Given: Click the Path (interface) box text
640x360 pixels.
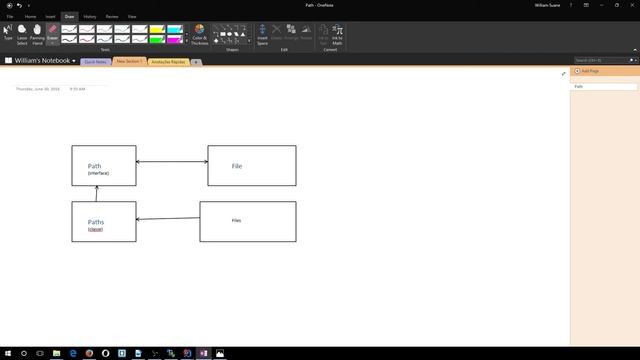Looking at the screenshot, I should click(x=98, y=169).
